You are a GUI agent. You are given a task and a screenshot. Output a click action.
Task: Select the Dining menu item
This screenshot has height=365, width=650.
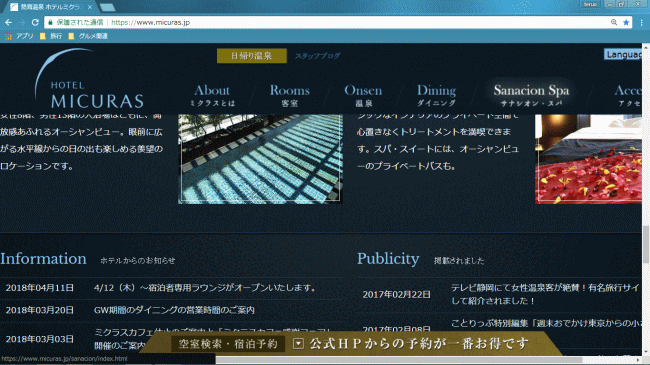pos(436,95)
